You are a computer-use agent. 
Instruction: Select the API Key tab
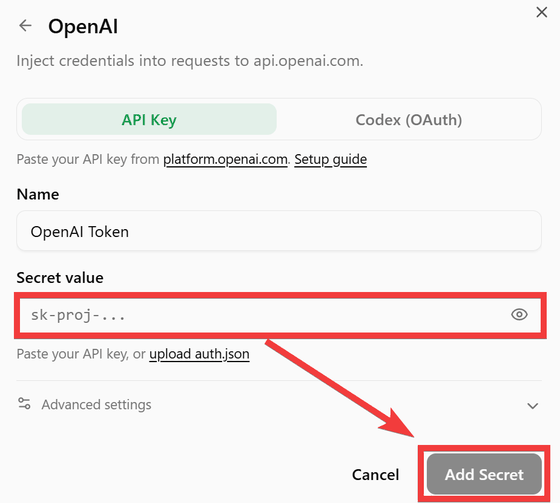[149, 119]
